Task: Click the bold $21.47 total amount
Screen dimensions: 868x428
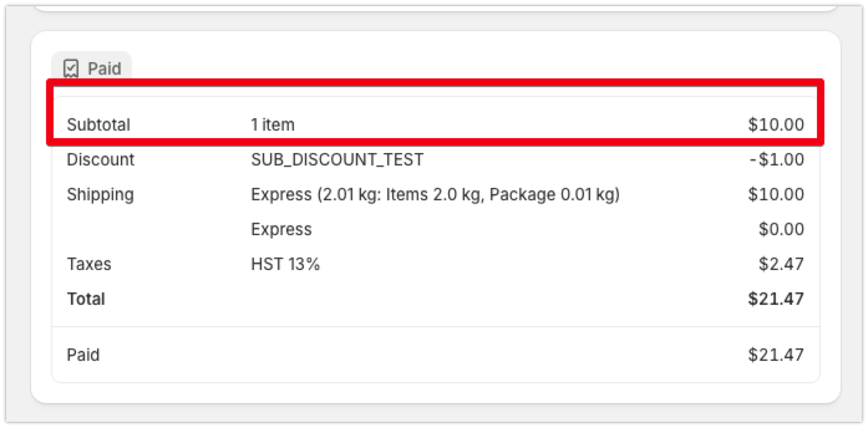Action: [x=776, y=299]
